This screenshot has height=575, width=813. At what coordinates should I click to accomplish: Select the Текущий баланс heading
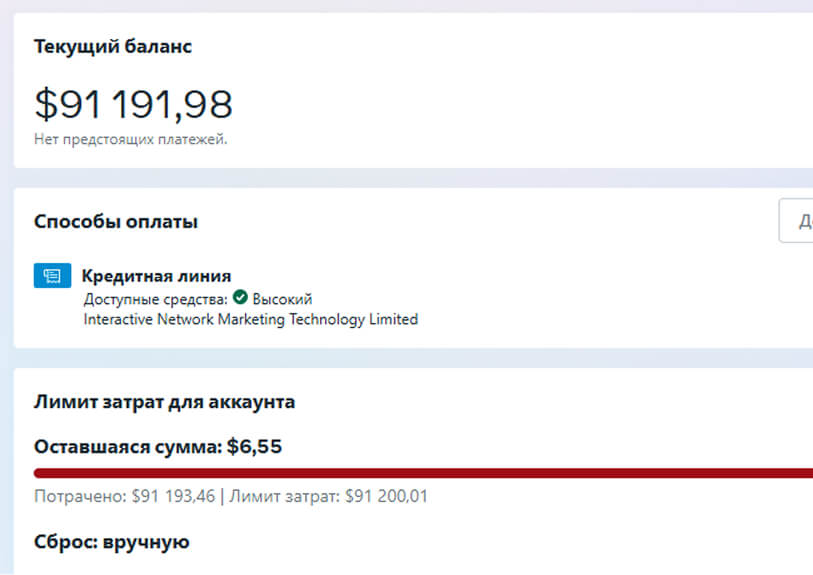coord(113,46)
